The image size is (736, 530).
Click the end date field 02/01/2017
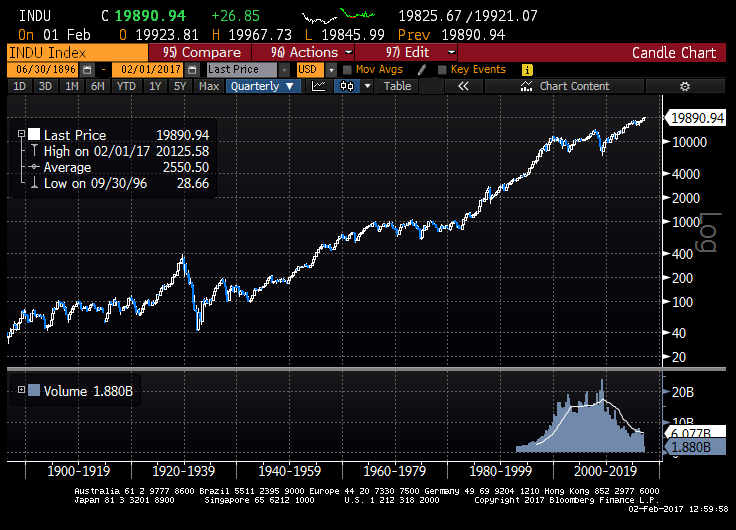pyautogui.click(x=149, y=69)
